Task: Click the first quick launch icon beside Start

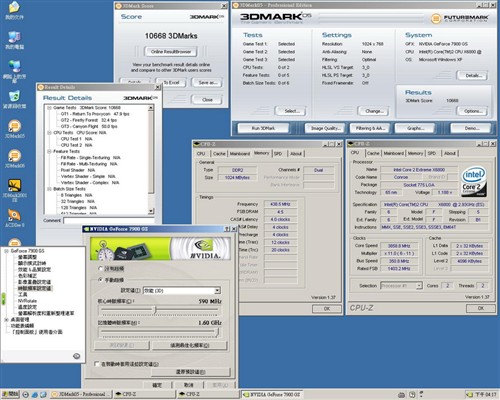Action: [x=26, y=394]
